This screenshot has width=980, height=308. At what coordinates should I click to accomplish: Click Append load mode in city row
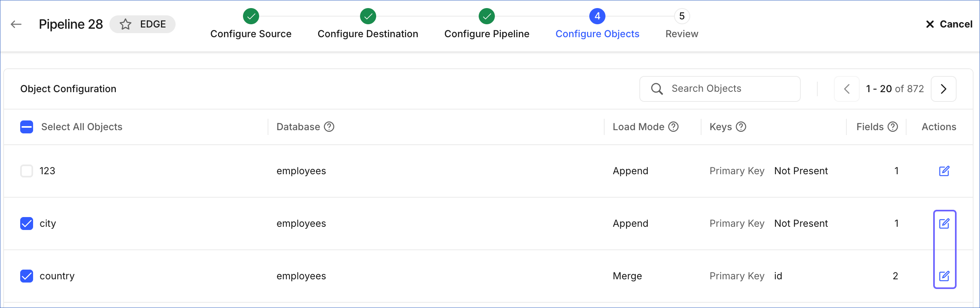pos(630,224)
